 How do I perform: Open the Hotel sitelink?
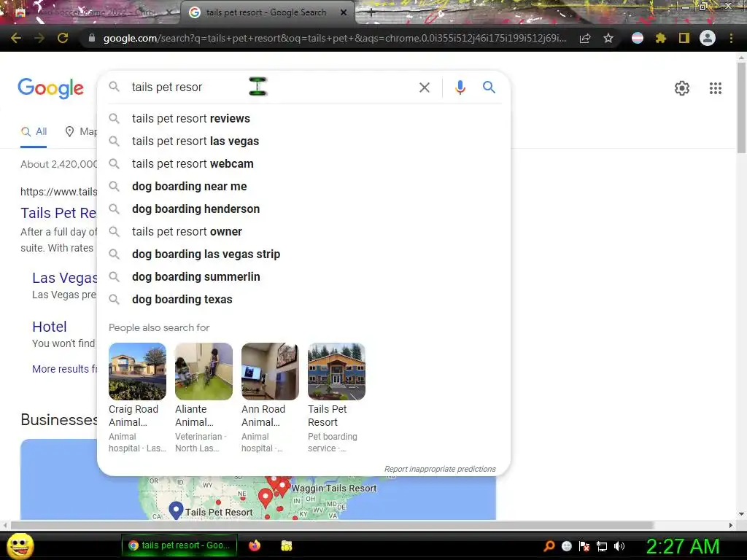tap(49, 327)
